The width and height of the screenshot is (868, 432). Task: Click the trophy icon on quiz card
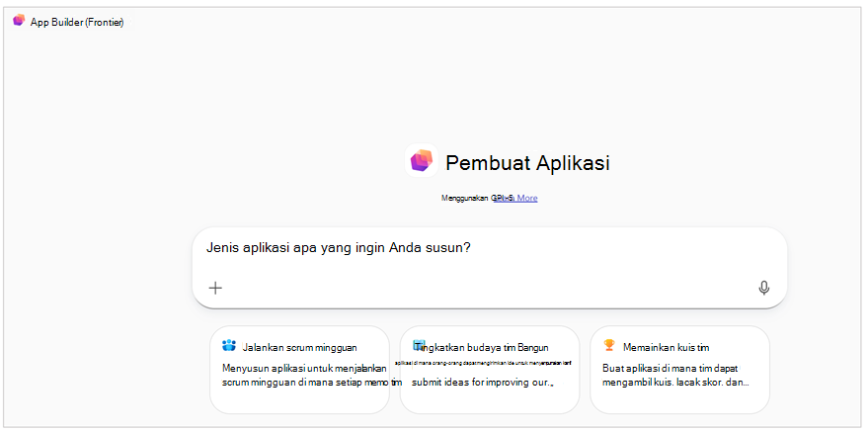609,346
